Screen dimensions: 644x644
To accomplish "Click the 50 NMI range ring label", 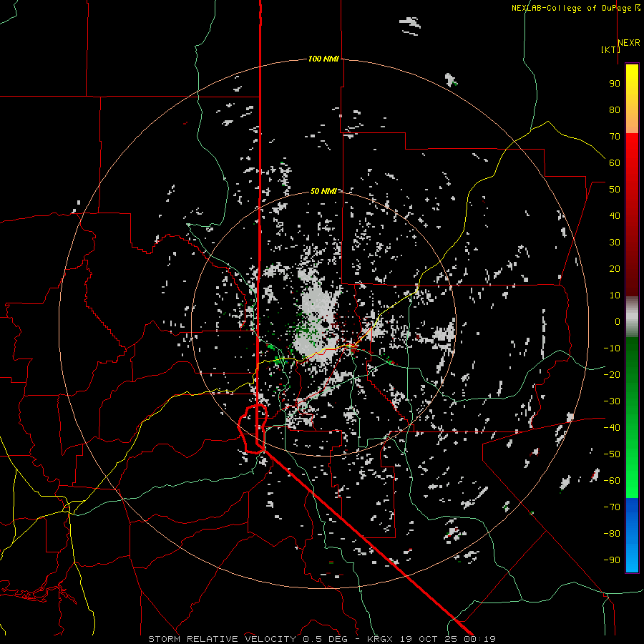I will (323, 191).
